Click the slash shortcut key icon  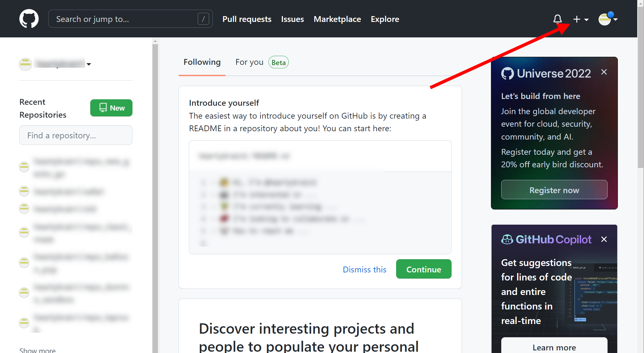(x=203, y=19)
